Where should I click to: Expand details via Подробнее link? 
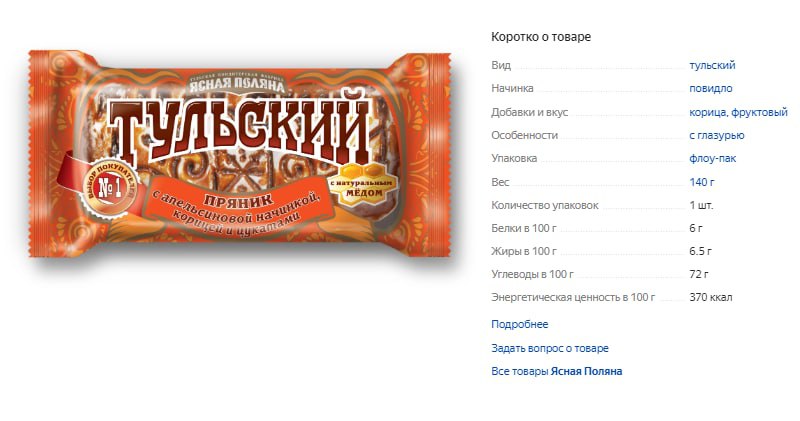click(x=519, y=324)
